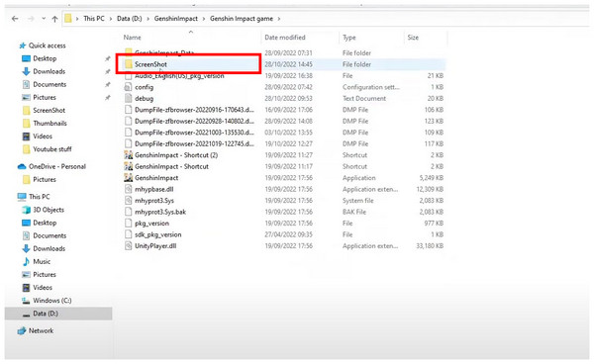Expand chevron after Genshin Impact game breadcrumb
This screenshot has width=594, height=364.
coord(279,19)
